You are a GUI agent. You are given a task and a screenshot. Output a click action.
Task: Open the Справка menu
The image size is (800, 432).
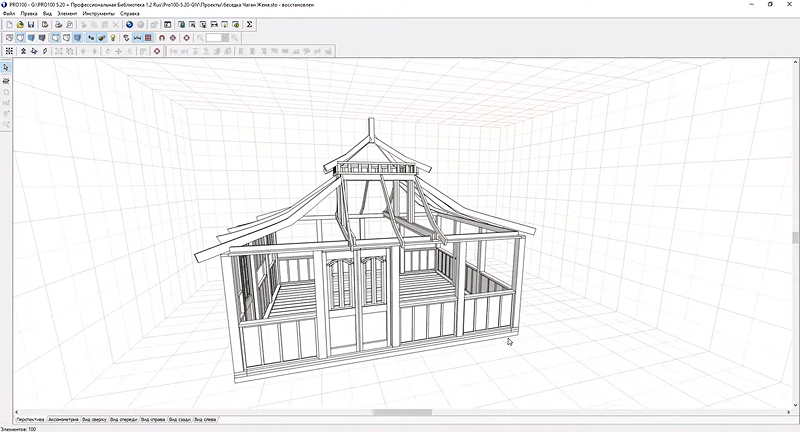point(130,13)
